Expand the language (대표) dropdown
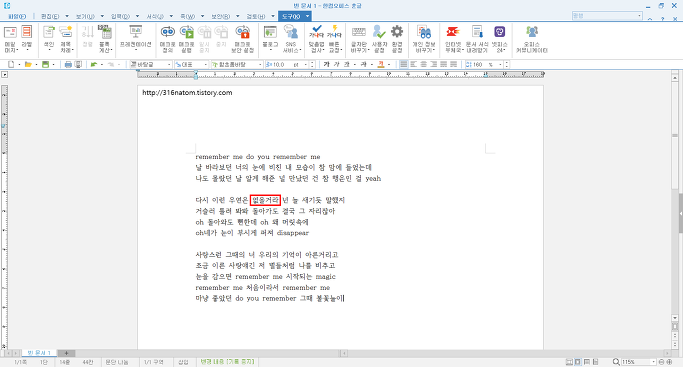This screenshot has width=683, height=367. [206, 64]
